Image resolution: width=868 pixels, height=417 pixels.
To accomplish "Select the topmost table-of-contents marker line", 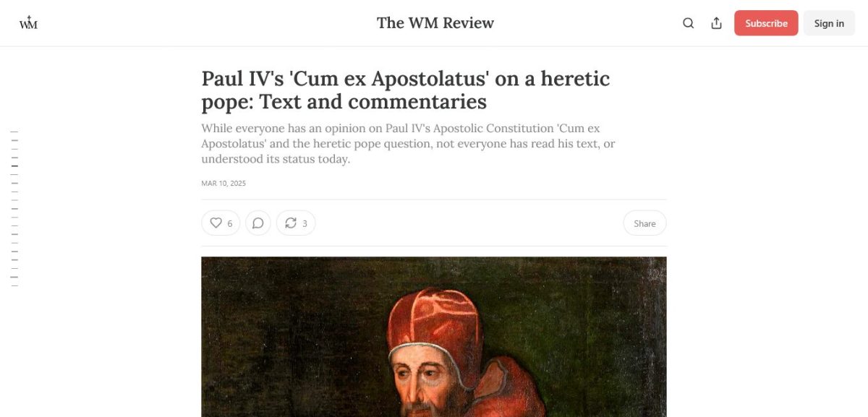I will (14, 132).
